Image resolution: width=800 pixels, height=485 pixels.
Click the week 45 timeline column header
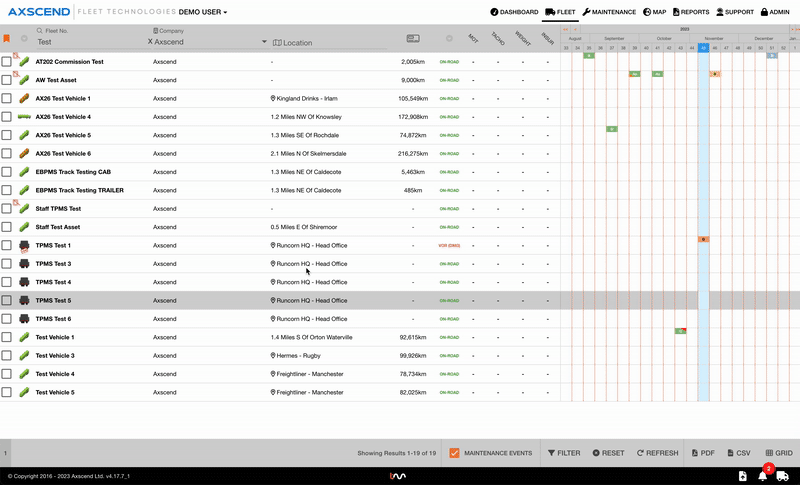pos(703,47)
